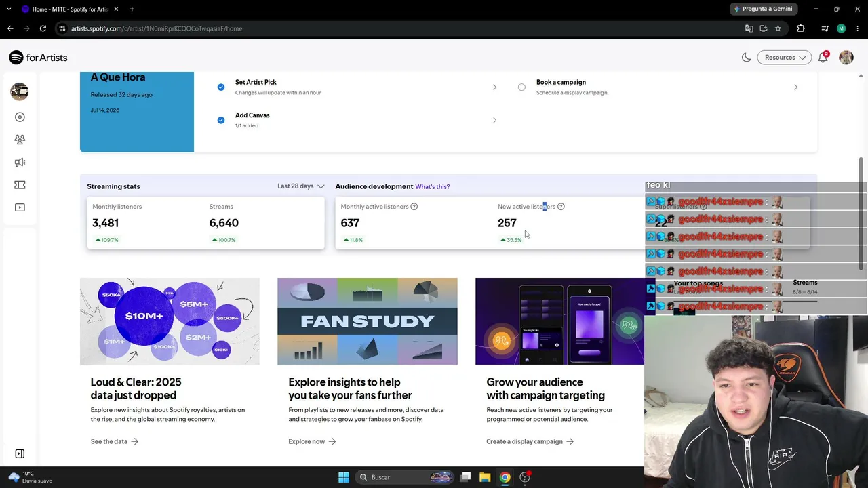Image resolution: width=868 pixels, height=488 pixels.
Task: Click the Set Artist Pick label
Action: 256,82
